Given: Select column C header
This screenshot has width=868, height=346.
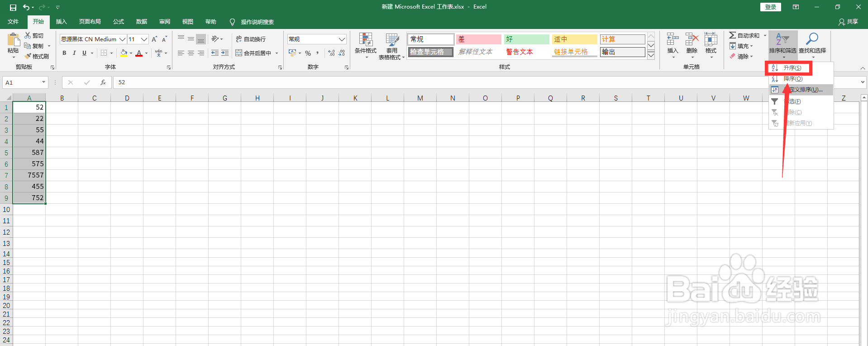Looking at the screenshot, I should [95, 98].
